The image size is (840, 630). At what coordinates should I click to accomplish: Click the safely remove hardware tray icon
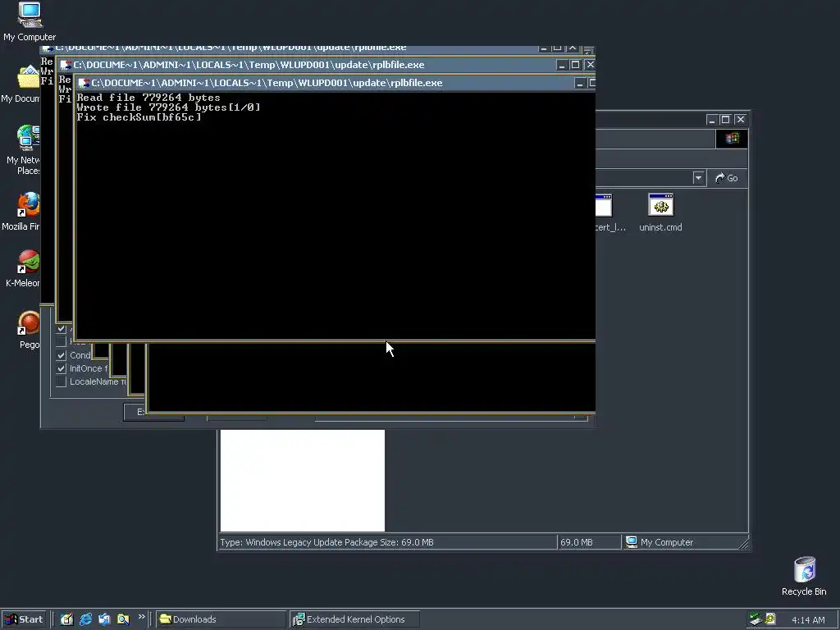pos(756,619)
